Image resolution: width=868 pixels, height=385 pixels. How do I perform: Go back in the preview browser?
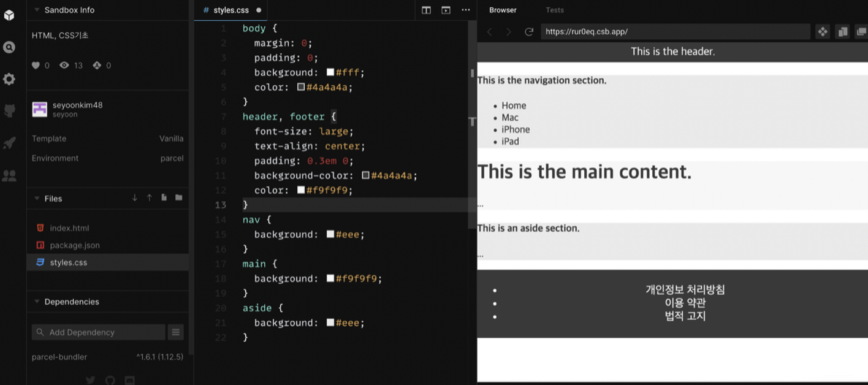point(489,32)
